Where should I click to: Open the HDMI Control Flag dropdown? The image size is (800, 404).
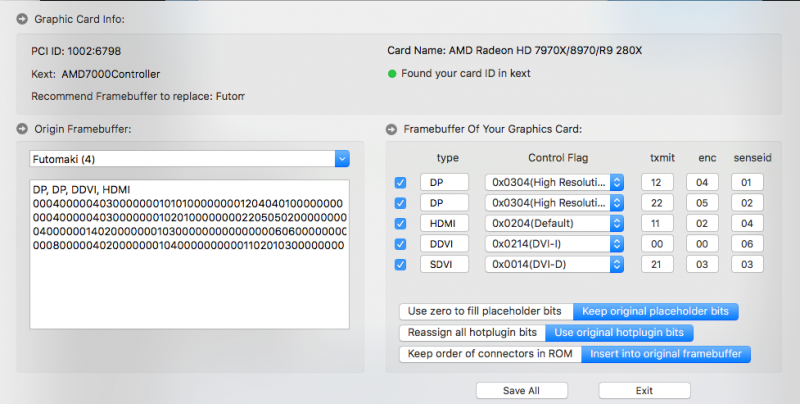(x=617, y=224)
